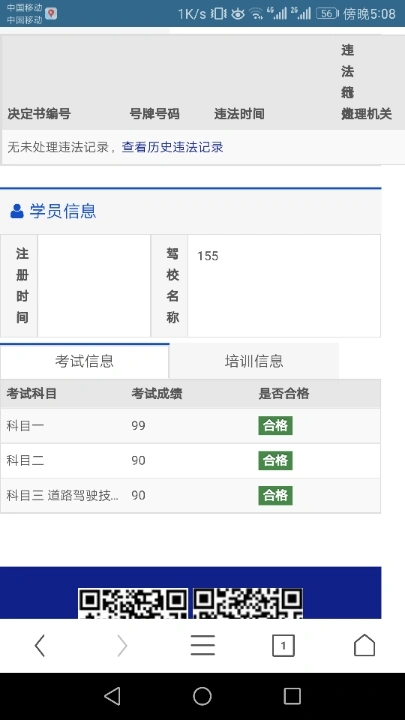Open 查看历史违法记录 link
The width and height of the screenshot is (405, 720).
tap(172, 147)
